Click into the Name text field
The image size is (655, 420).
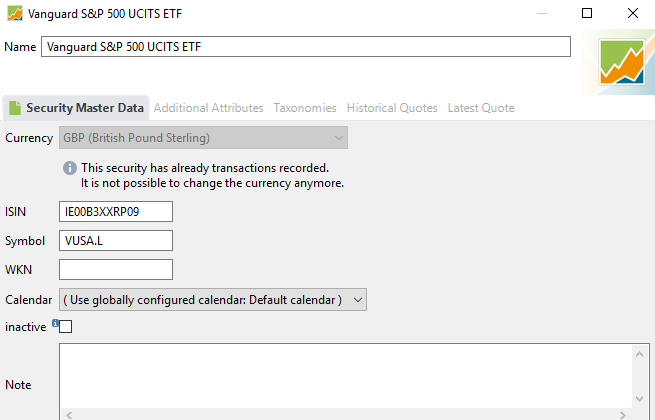[x=306, y=46]
